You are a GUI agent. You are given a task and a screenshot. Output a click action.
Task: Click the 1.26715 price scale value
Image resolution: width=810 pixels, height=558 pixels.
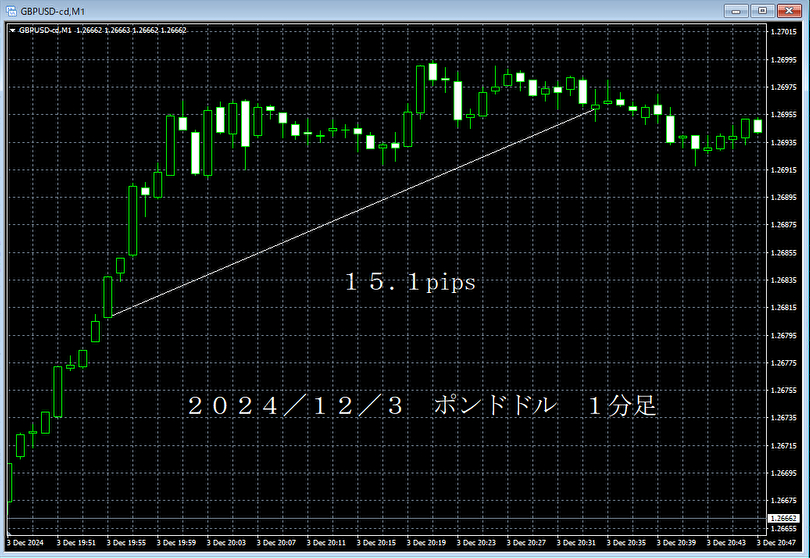click(783, 445)
